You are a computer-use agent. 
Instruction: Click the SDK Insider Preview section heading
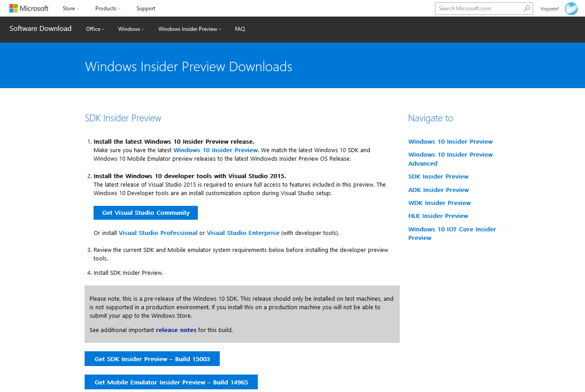[123, 118]
